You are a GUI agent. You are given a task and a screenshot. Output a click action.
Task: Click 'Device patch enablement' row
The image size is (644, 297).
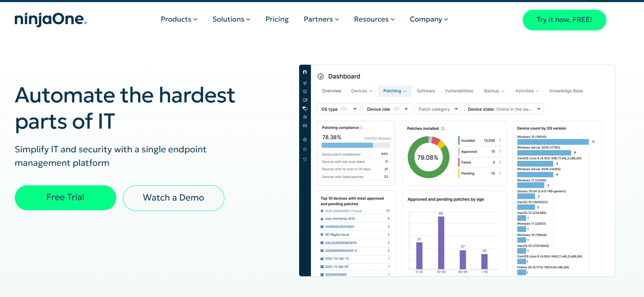coord(355,154)
